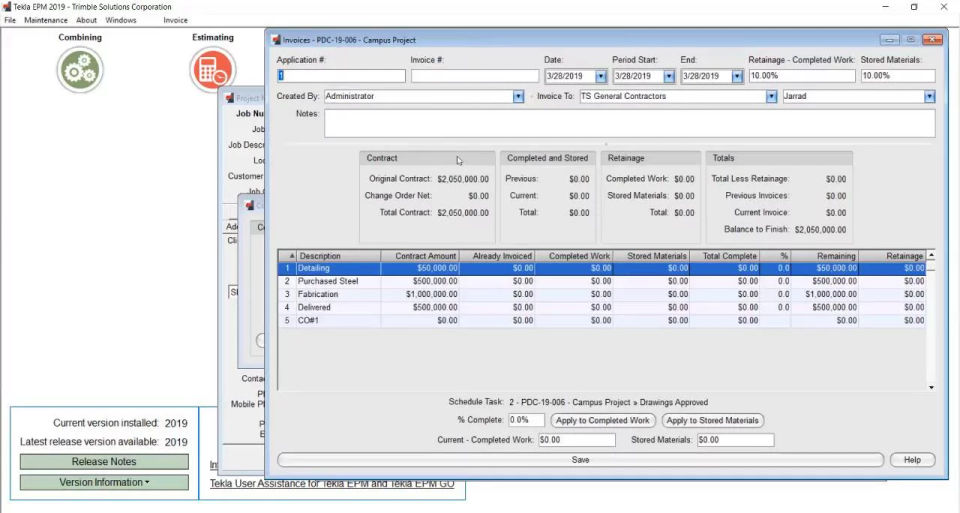This screenshot has width=960, height=513.
Task: Open the Jarrad contact dropdown
Action: click(929, 97)
